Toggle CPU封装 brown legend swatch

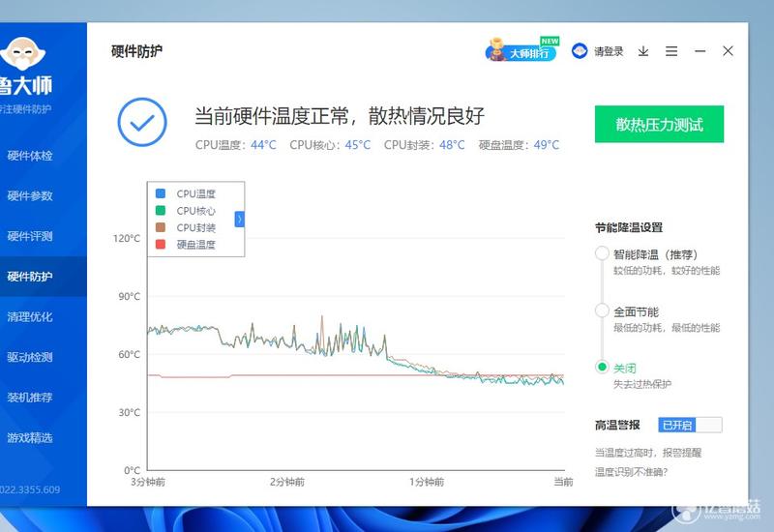coord(161,227)
